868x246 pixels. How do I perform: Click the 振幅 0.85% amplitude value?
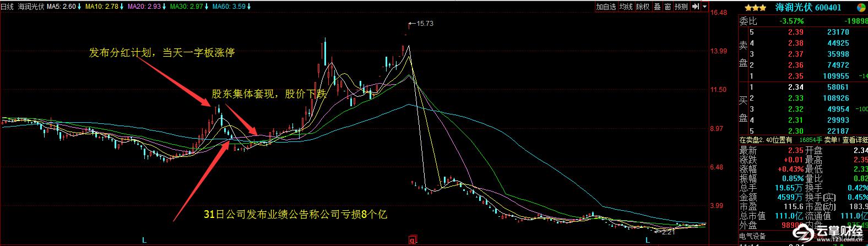point(793,179)
